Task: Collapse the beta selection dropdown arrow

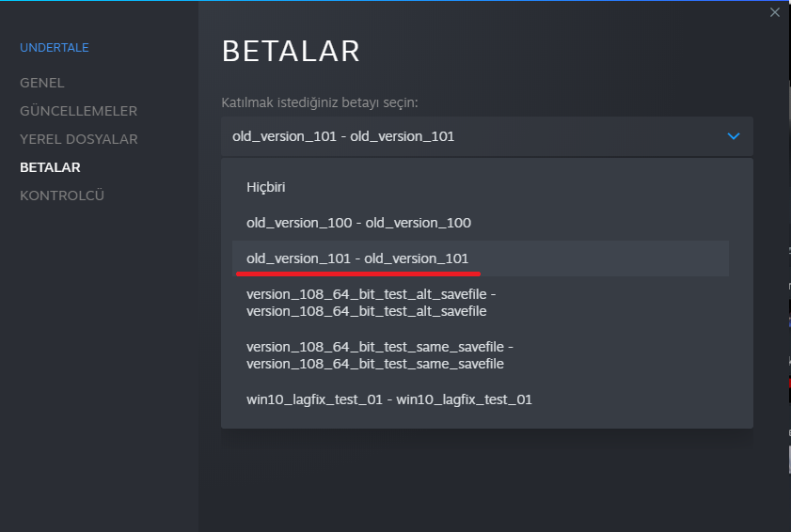Action: click(734, 136)
